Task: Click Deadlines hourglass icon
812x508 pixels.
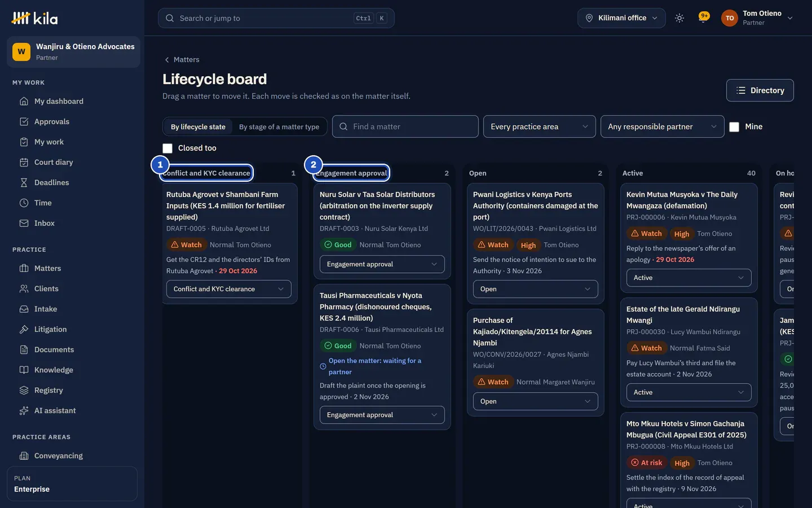Action: click(x=24, y=182)
